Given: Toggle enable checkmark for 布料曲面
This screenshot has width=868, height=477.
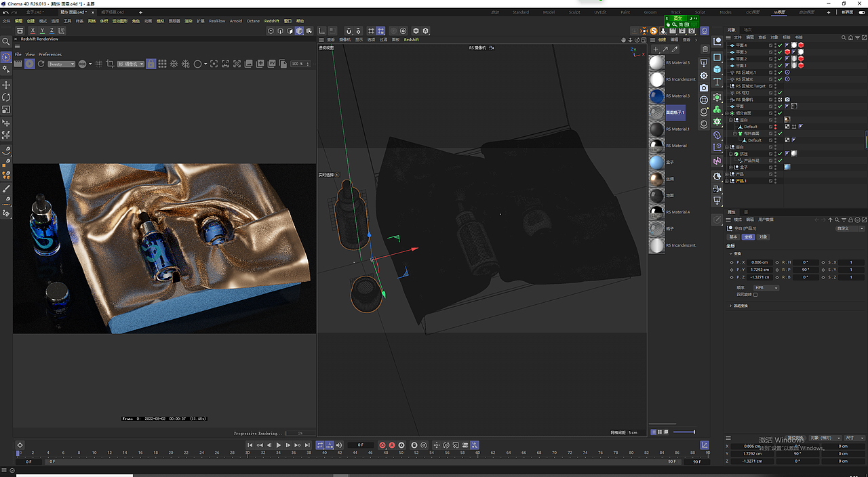Looking at the screenshot, I should tap(780, 133).
